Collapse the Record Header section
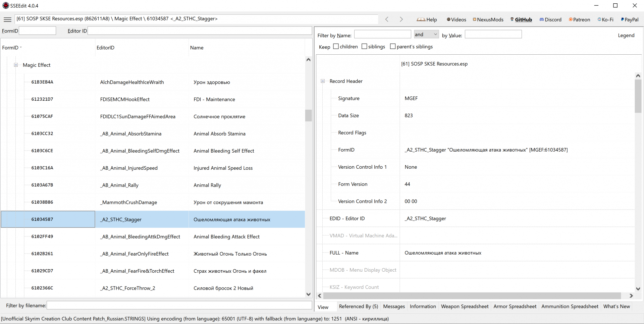The width and height of the screenshot is (644, 324). pos(323,81)
